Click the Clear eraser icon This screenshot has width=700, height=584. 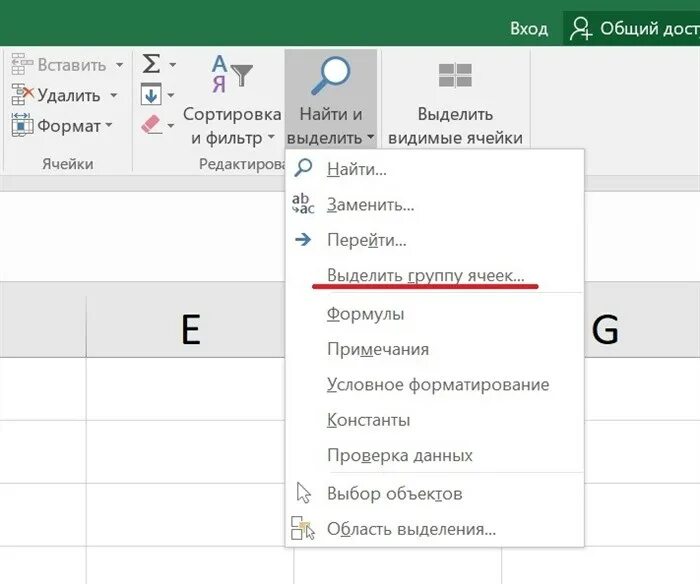pyautogui.click(x=151, y=125)
